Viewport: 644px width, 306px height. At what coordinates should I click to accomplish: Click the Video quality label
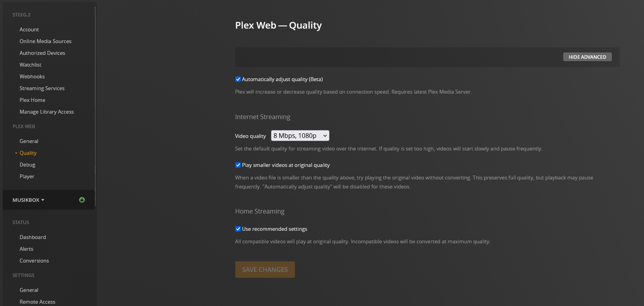[x=251, y=136]
